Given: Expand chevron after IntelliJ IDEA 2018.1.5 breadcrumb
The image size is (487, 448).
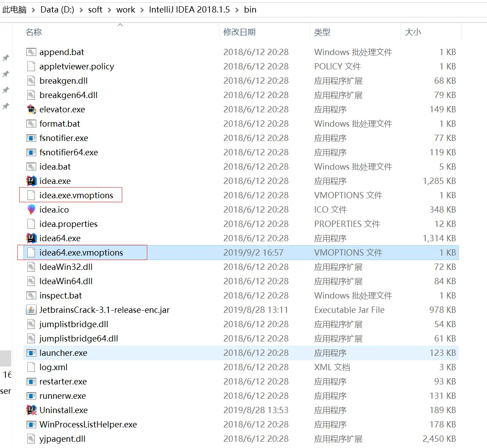Looking at the screenshot, I should [x=237, y=10].
